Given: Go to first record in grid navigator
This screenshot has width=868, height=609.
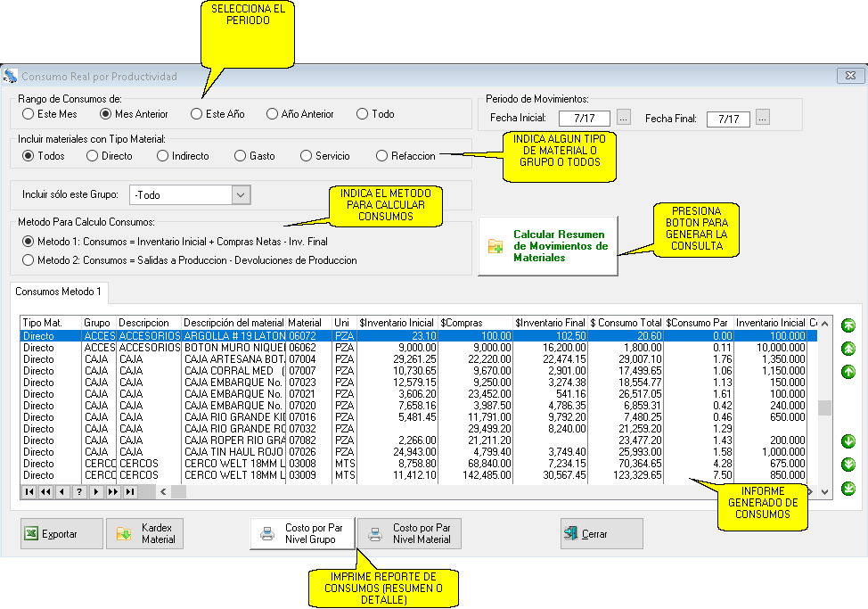Looking at the screenshot, I should (29, 491).
